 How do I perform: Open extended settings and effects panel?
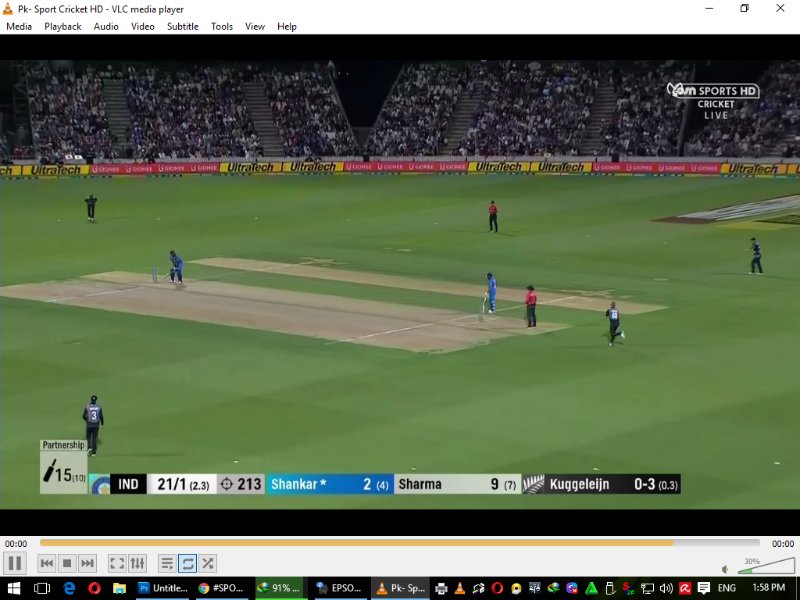coord(138,564)
